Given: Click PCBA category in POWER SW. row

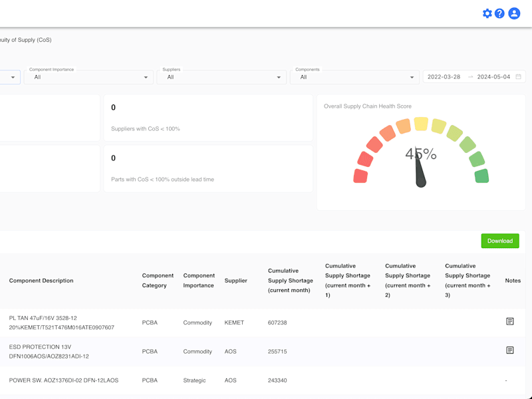Looking at the screenshot, I should pyautogui.click(x=150, y=380).
